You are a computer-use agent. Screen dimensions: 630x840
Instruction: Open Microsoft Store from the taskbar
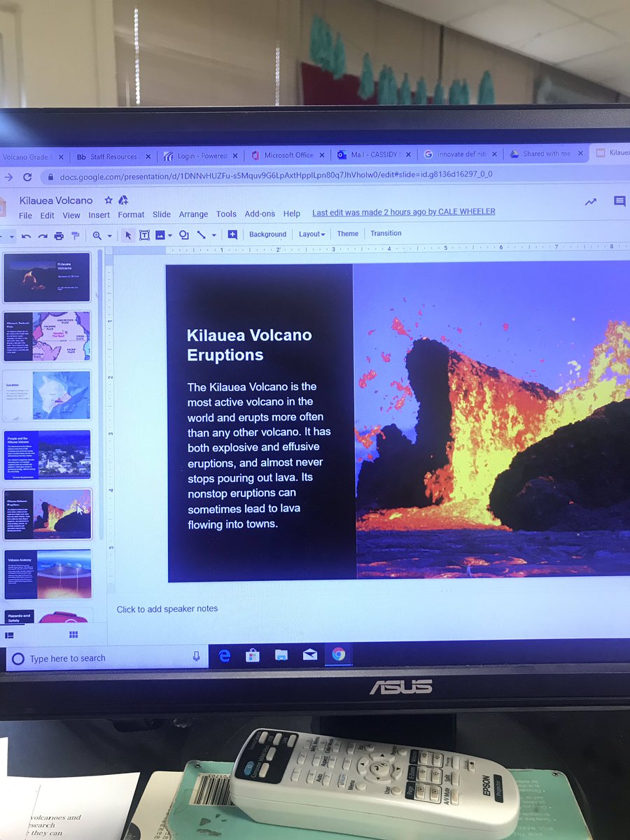coord(253,655)
